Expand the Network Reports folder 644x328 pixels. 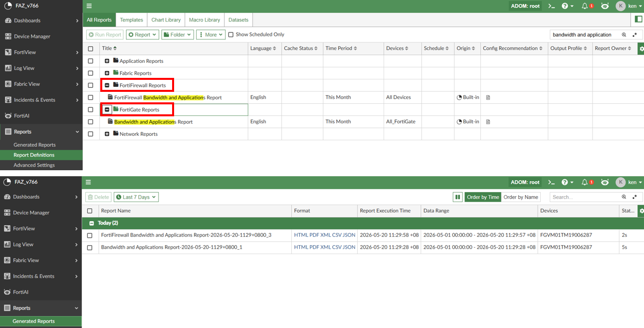(107, 134)
